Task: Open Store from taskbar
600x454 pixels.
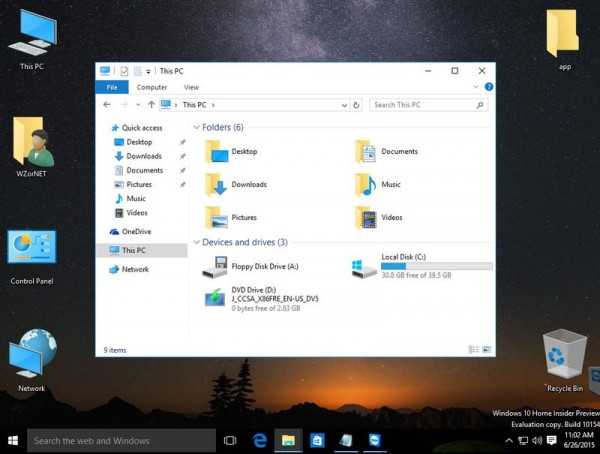Action: pyautogui.click(x=317, y=441)
